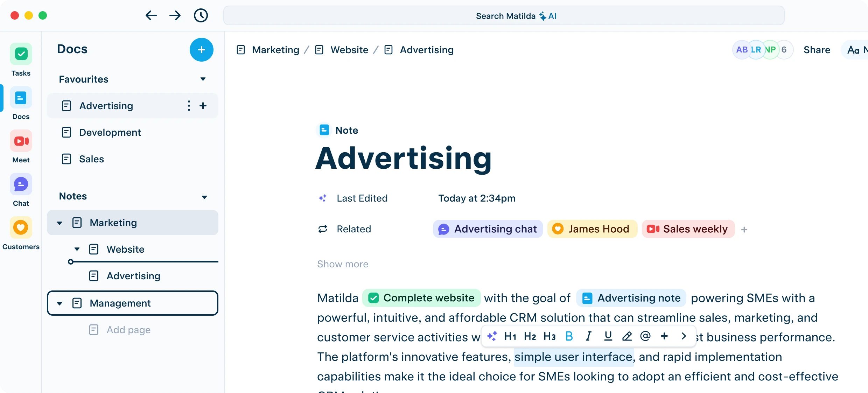The image size is (868, 393).
Task: Click plus in the formatting toolbar
Action: (x=664, y=336)
